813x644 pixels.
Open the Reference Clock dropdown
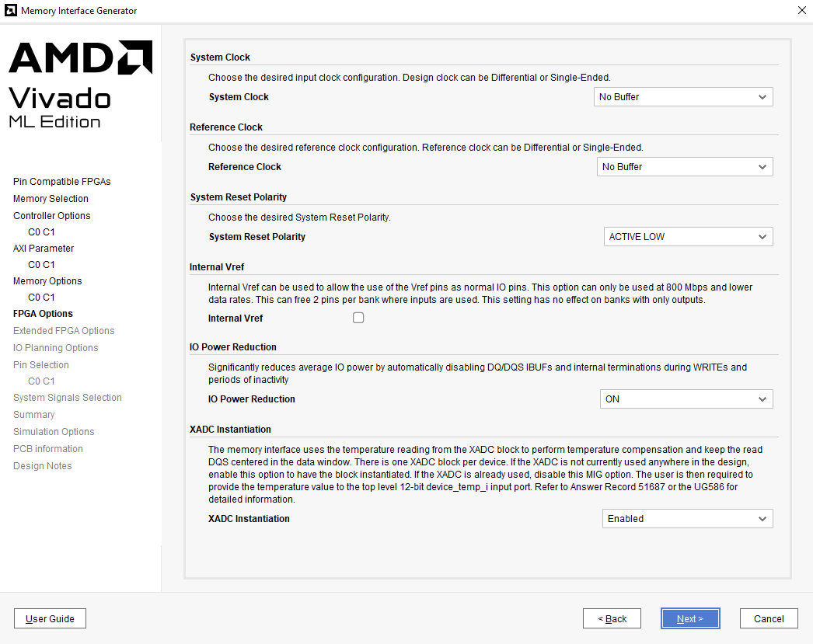685,167
